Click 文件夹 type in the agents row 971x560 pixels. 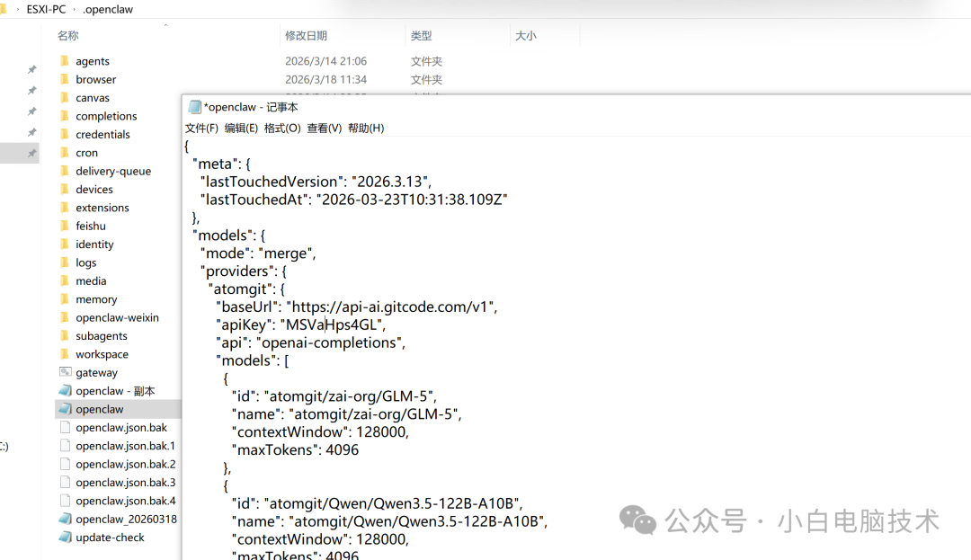427,60
